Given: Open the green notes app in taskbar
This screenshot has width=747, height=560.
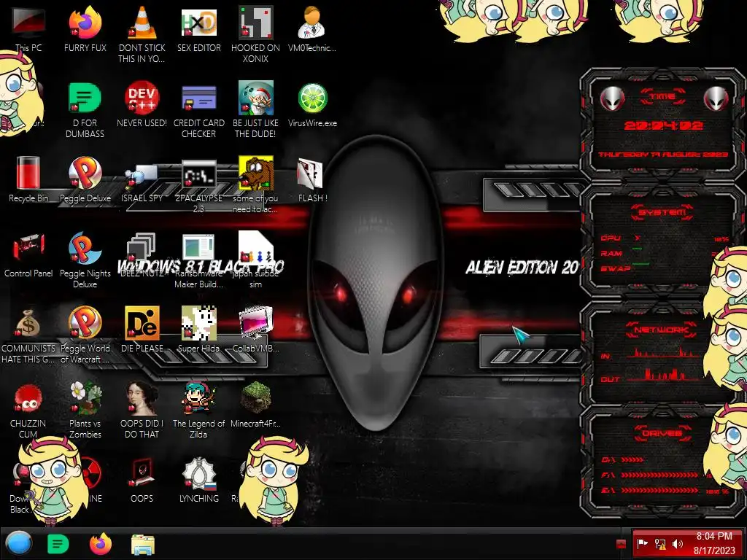Looking at the screenshot, I should tap(58, 544).
